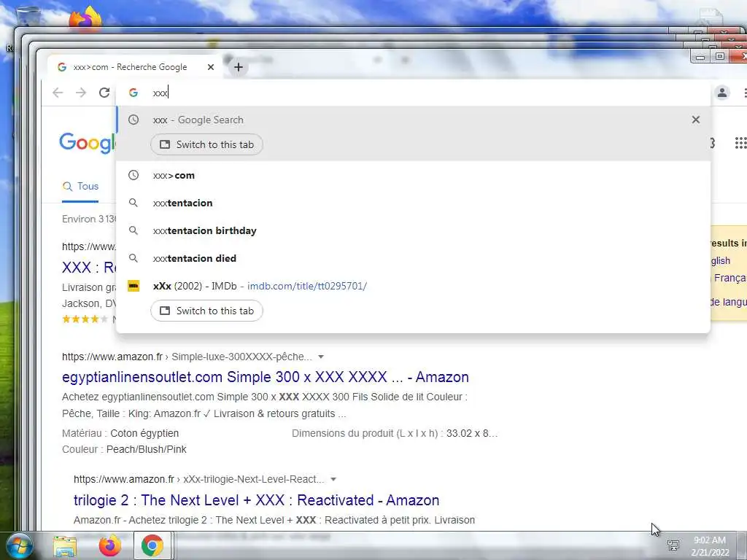The height and width of the screenshot is (560, 747).
Task: Go forward with the browser forward arrow
Action: tap(81, 93)
